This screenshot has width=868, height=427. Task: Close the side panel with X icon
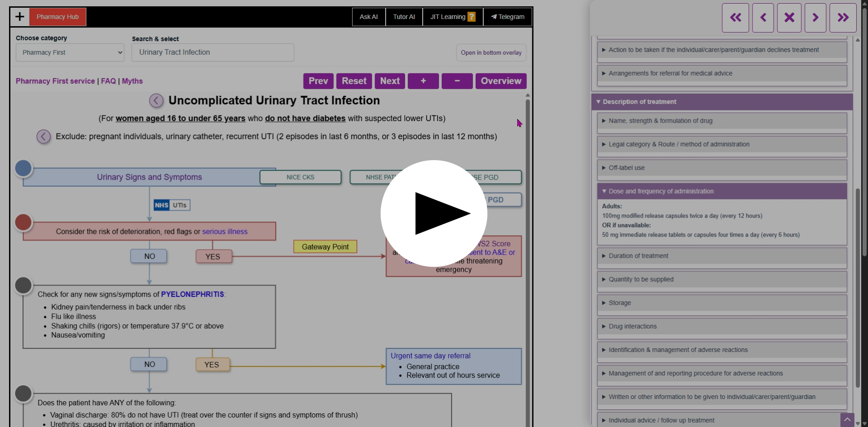point(789,18)
